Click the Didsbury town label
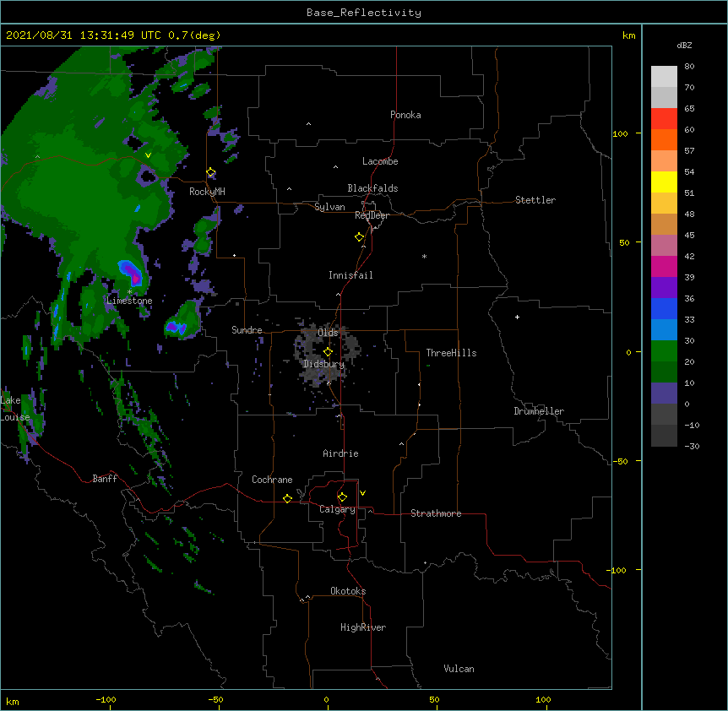The width and height of the screenshot is (728, 711). 324,364
